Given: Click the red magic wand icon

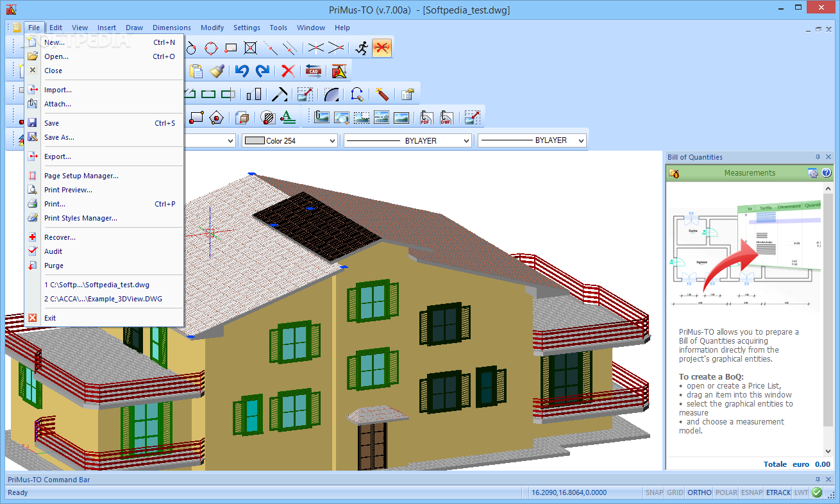Looking at the screenshot, I should pyautogui.click(x=382, y=94).
